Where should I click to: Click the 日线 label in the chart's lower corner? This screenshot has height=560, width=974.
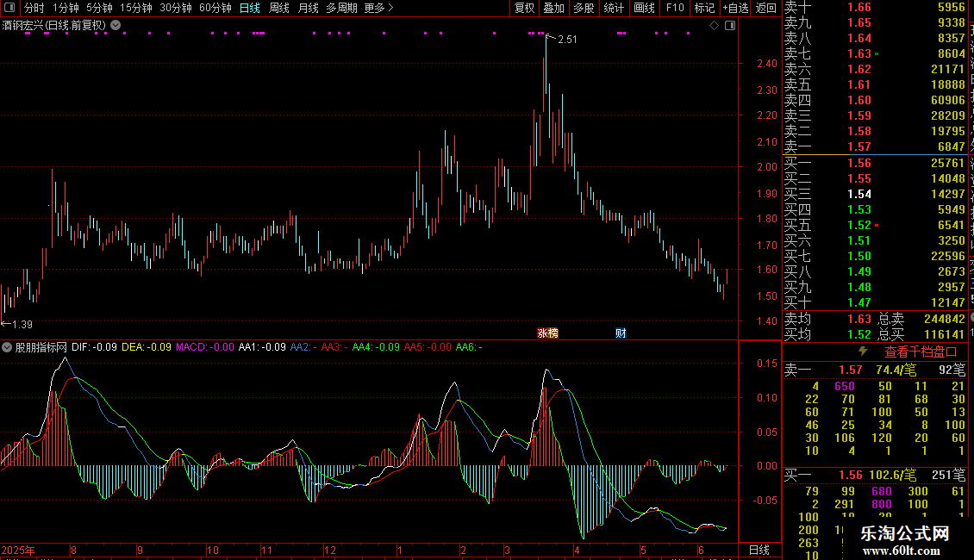(x=759, y=550)
